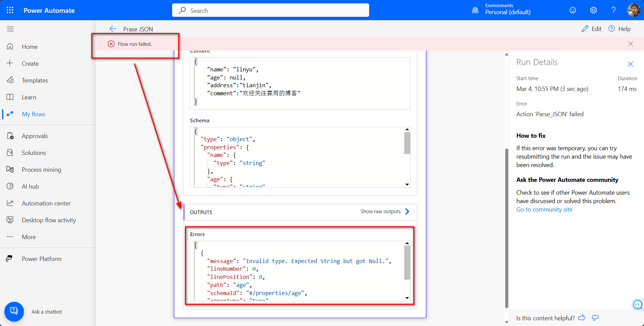This screenshot has height=326, width=644.
Task: Open Process mining in the navigation
Action: (x=41, y=170)
